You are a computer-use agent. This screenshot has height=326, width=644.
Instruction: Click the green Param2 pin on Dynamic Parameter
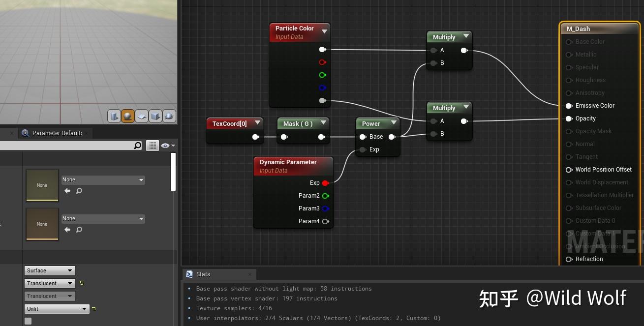pyautogui.click(x=325, y=195)
